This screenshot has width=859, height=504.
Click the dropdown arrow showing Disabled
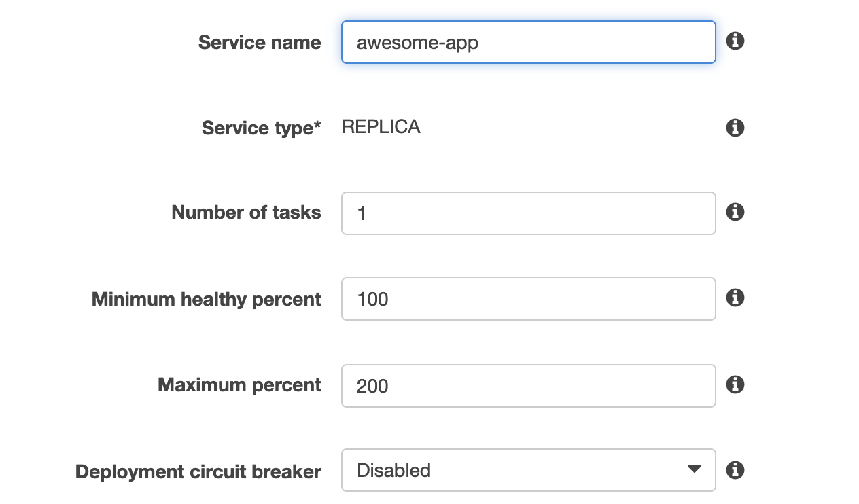[693, 469]
